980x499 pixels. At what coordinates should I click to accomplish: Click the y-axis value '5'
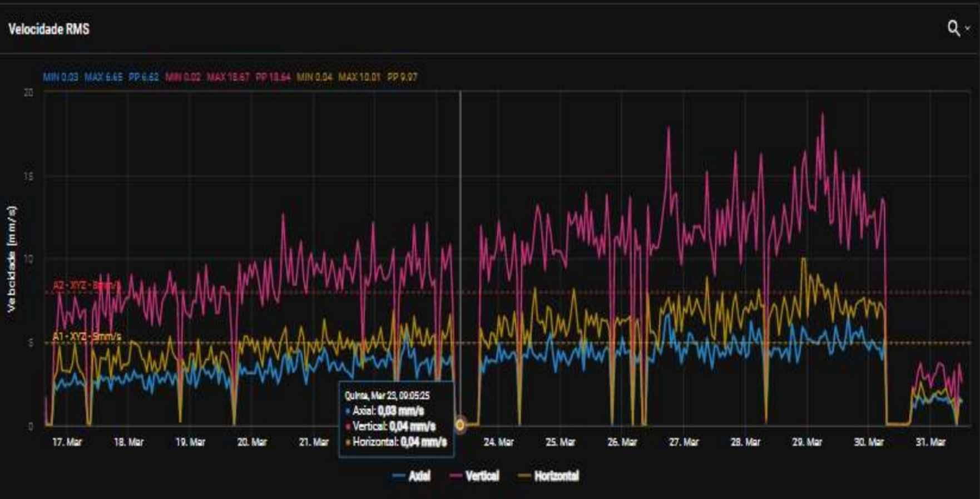pyautogui.click(x=31, y=343)
